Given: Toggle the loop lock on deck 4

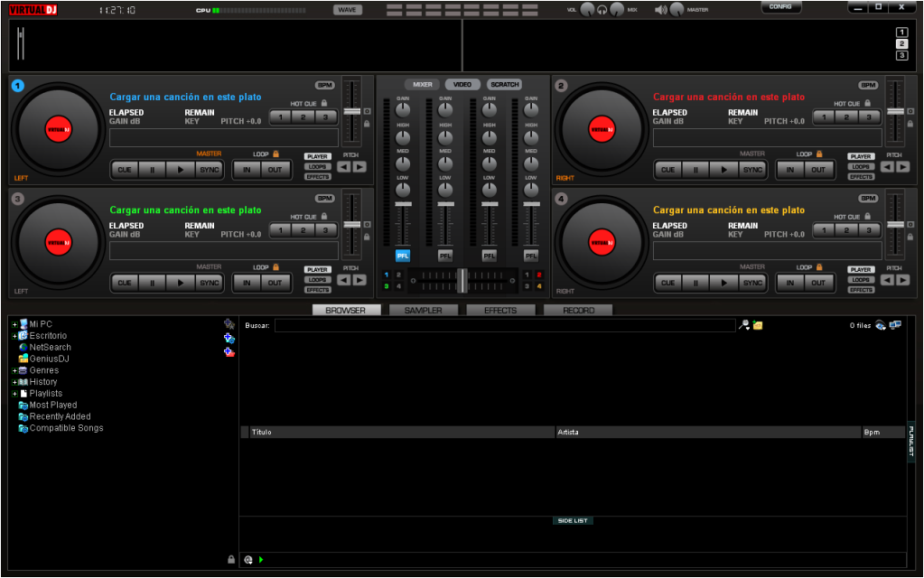Looking at the screenshot, I should tap(819, 267).
